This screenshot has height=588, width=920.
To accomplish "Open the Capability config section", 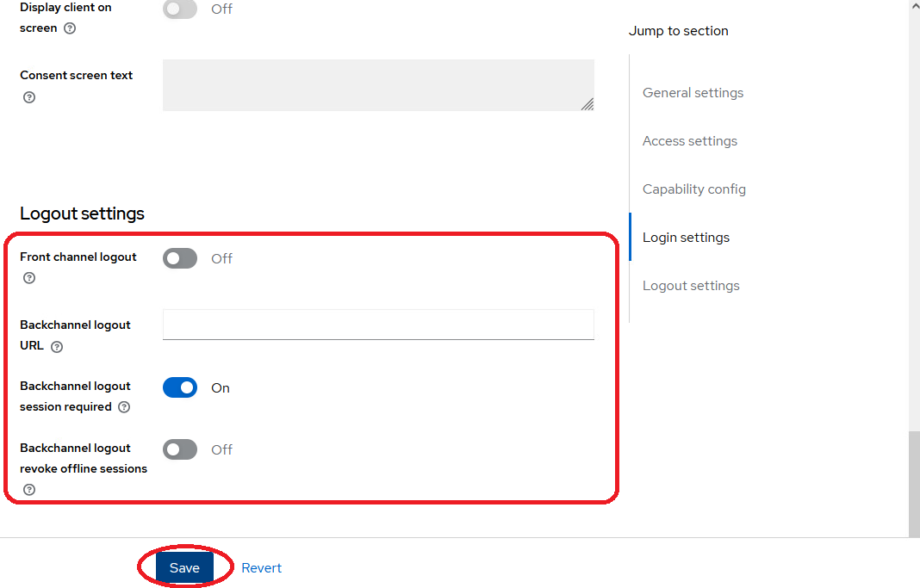I will (x=693, y=189).
